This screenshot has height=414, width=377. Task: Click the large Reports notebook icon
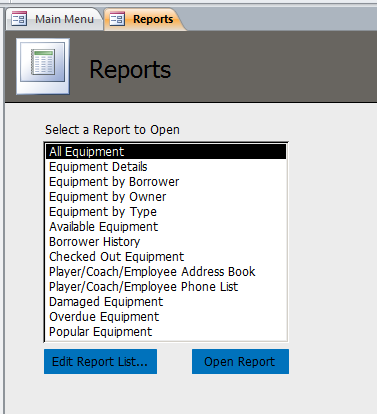43,66
